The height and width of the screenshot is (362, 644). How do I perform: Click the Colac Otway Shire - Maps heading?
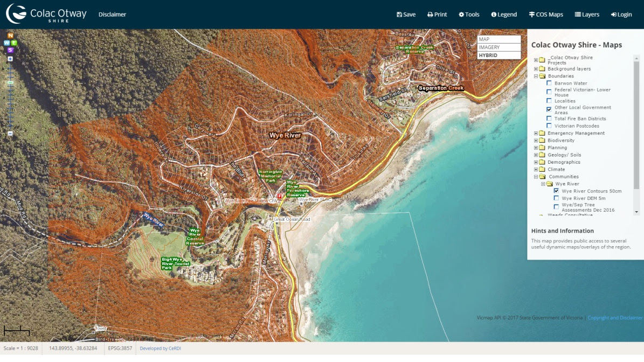click(577, 45)
